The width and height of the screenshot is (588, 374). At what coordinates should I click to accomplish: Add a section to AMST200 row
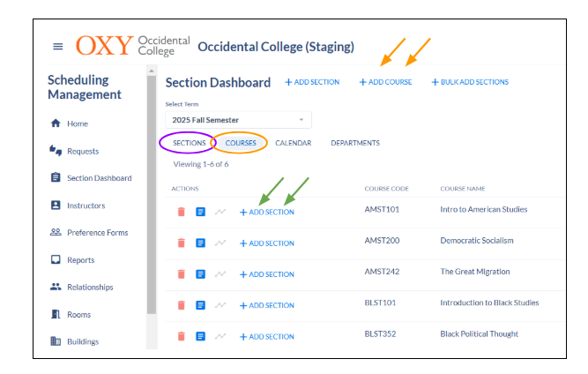(x=267, y=243)
